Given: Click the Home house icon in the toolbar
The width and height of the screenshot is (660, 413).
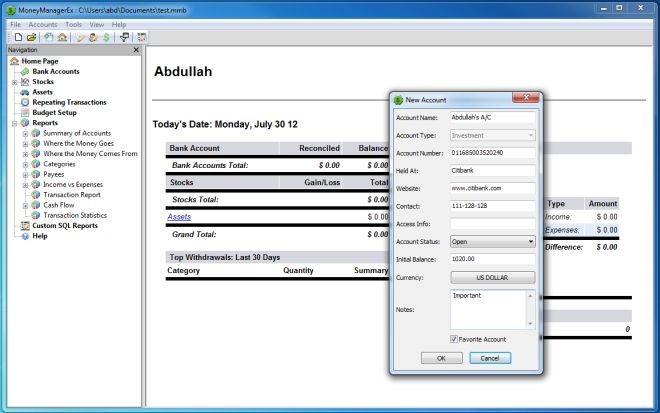Looking at the screenshot, I should pyautogui.click(x=62, y=37).
